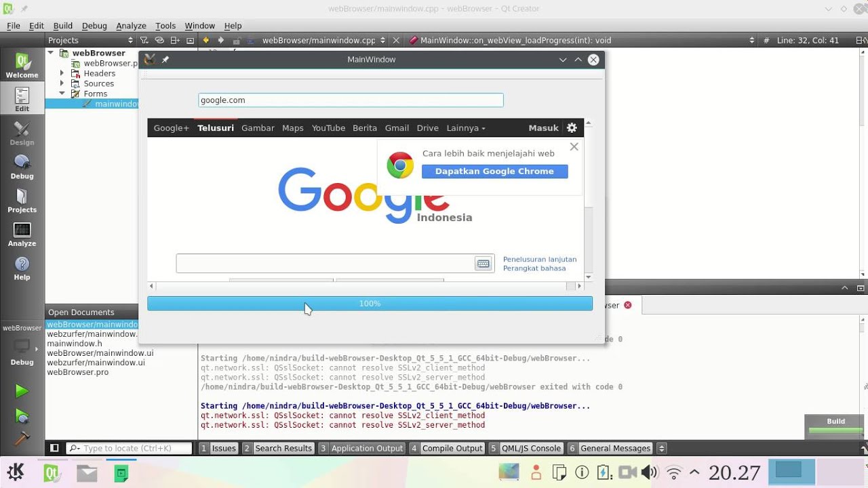Open the function symbol dropdown
The width and height of the screenshot is (868, 488).
tap(583, 41)
